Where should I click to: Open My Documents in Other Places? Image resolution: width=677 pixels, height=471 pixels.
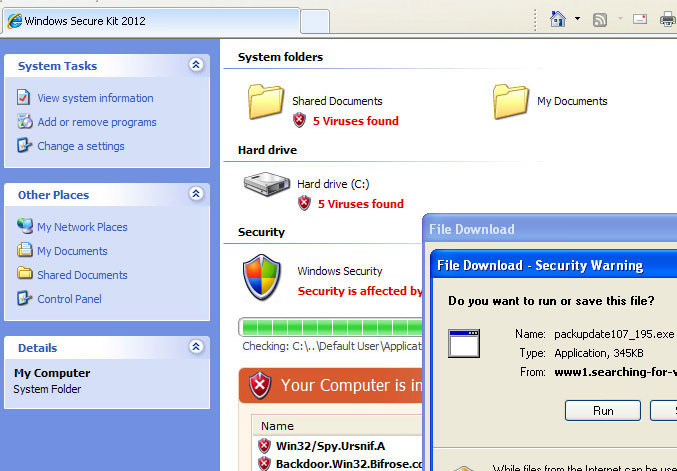coord(72,251)
